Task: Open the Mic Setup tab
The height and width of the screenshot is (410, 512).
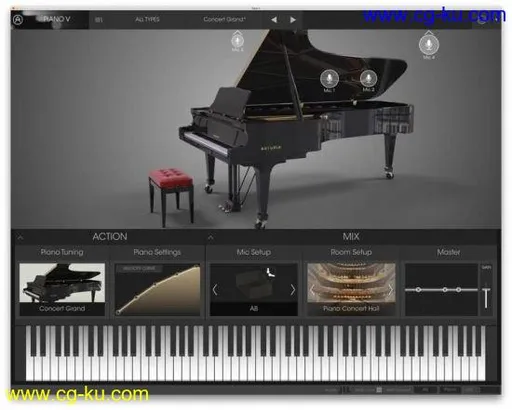Action: click(254, 252)
